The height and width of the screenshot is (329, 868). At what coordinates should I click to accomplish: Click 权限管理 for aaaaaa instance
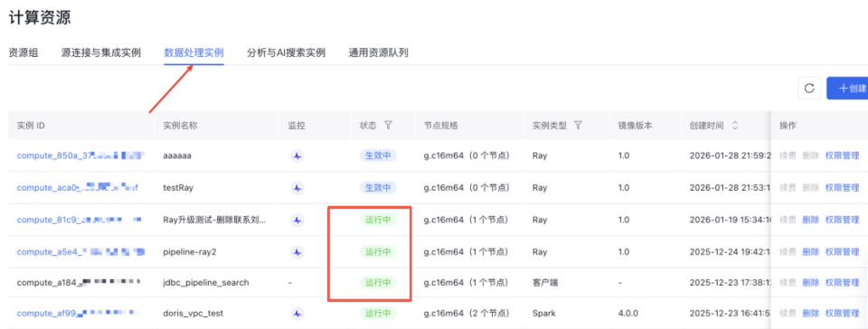[x=842, y=156]
